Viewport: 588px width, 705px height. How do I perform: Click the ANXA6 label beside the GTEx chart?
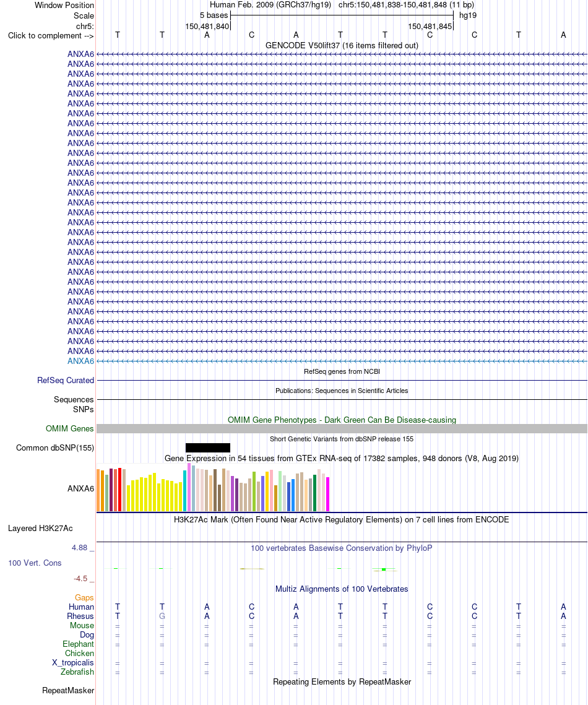coord(81,489)
